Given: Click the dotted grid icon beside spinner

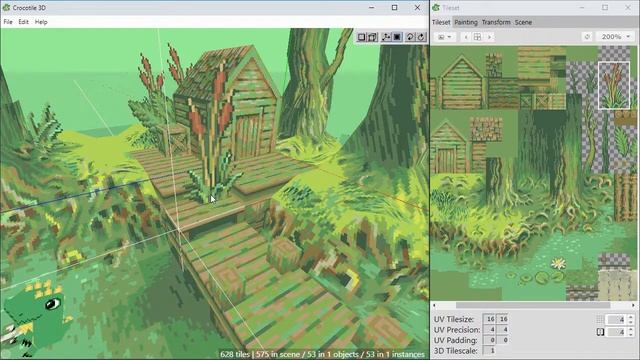Looking at the screenshot, I should click(x=600, y=320).
